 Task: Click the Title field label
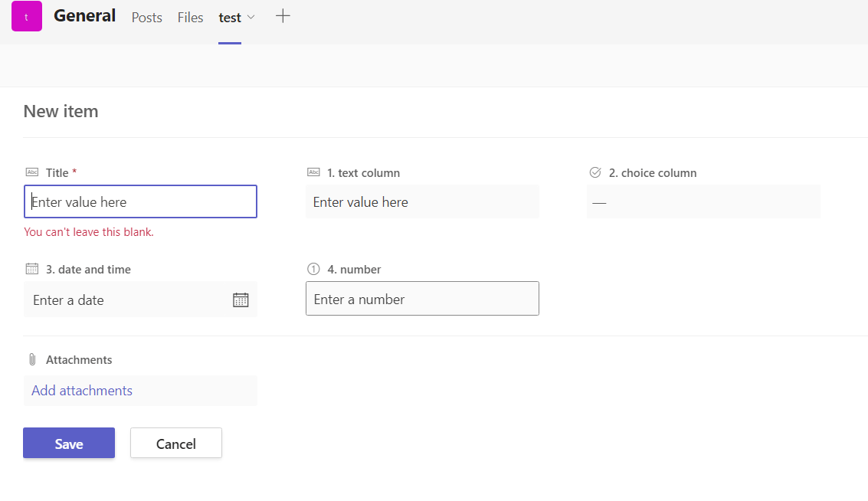(57, 172)
